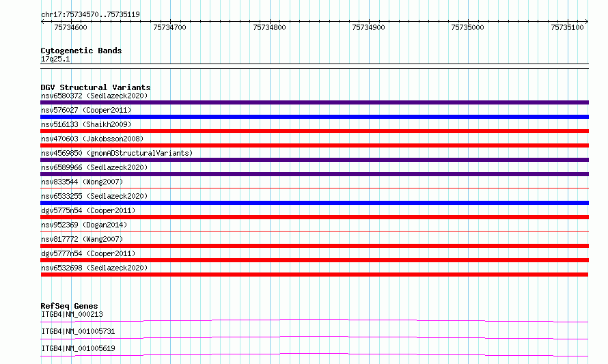Click the thin red line under nsv952369
The image size is (608, 364).
coord(314,231)
